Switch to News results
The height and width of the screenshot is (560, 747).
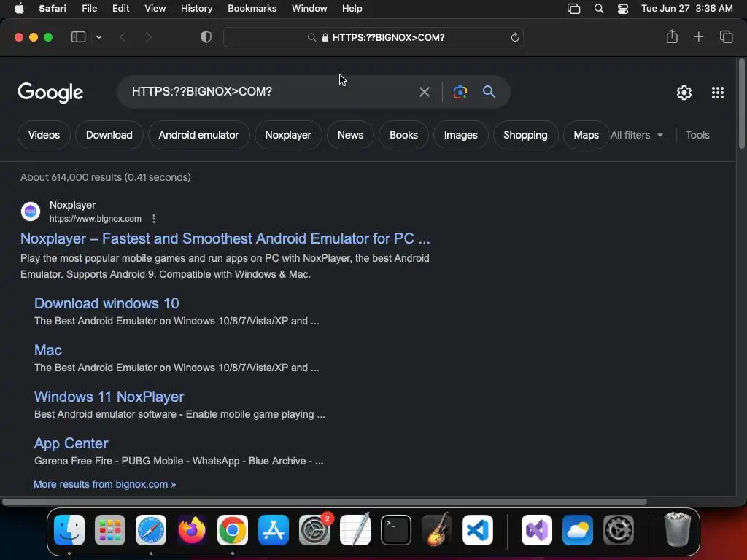[x=351, y=135]
